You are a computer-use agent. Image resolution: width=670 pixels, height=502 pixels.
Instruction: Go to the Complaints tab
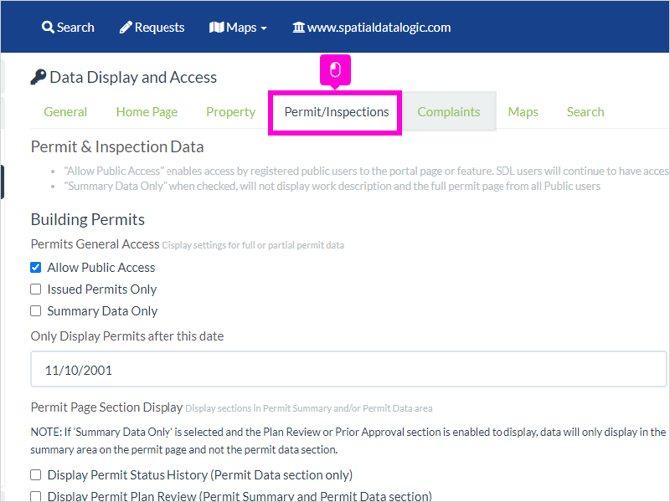click(449, 112)
